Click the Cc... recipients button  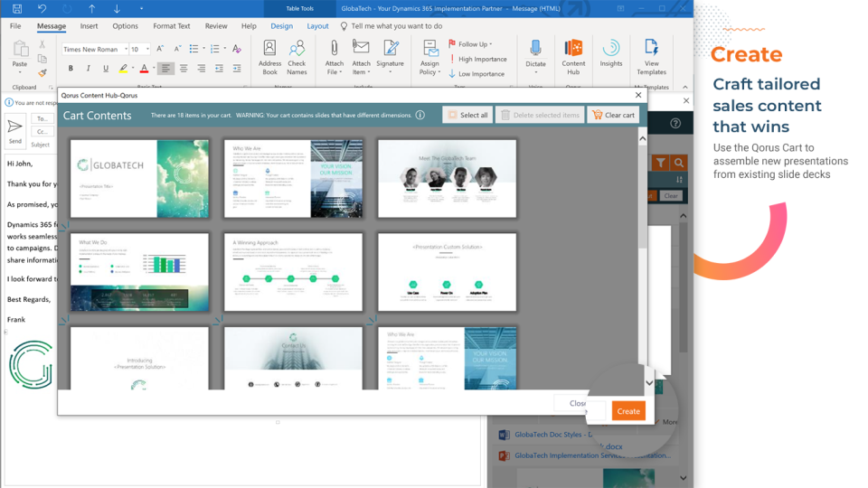tap(42, 132)
